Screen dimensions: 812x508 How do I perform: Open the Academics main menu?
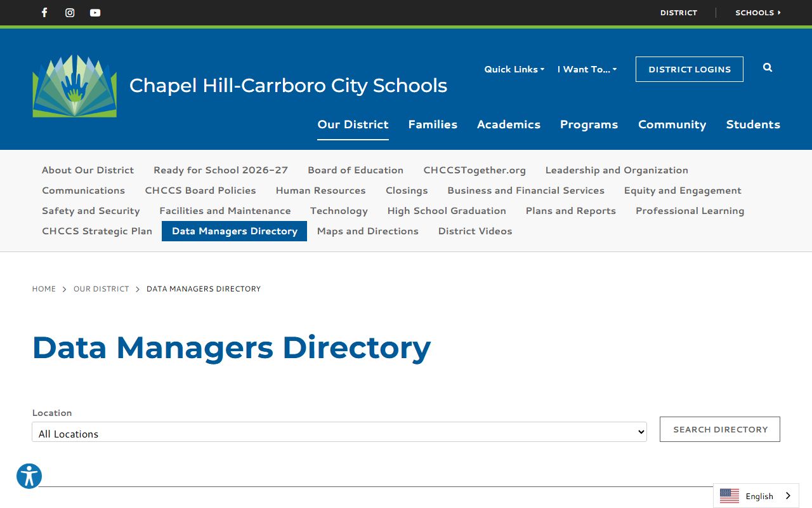coord(509,124)
